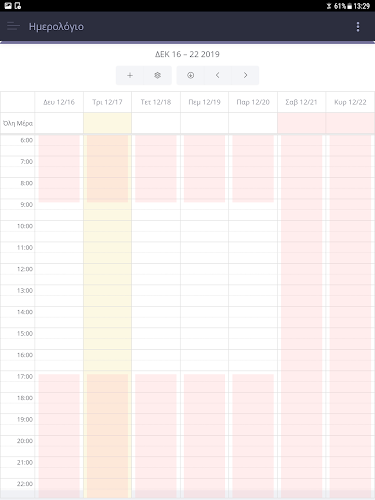Click the 21:00 time label
This screenshot has height=500, width=375.
(x=25, y=463)
